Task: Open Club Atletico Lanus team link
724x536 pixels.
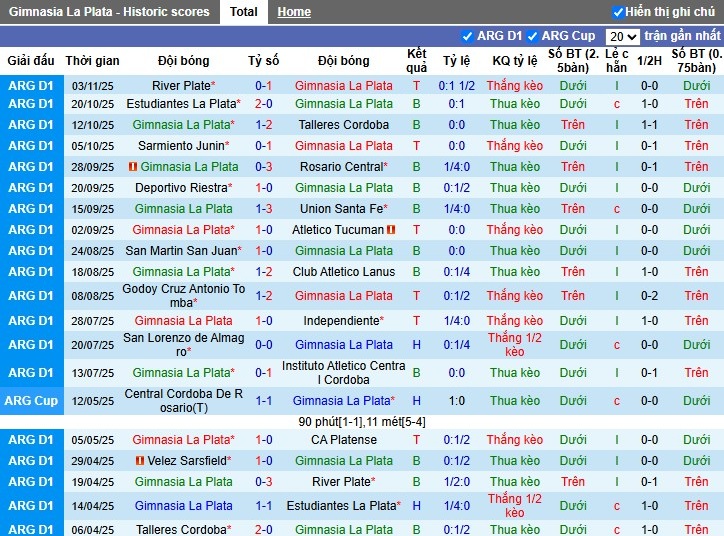Action: [344, 272]
